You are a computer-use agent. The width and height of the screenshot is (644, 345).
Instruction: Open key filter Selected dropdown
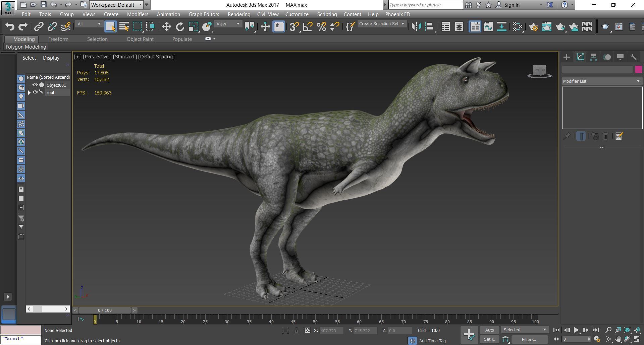click(x=525, y=330)
